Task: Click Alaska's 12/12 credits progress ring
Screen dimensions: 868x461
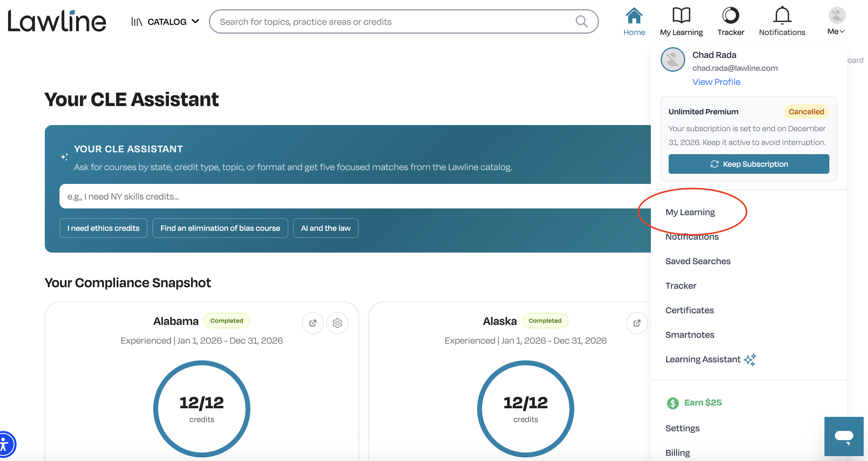Action: point(525,409)
